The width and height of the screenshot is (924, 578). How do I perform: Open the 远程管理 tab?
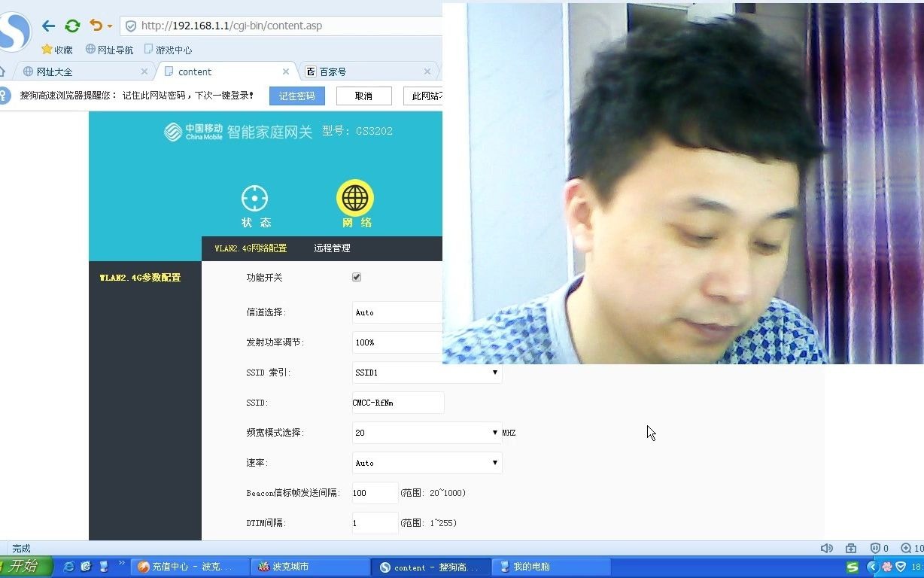point(332,248)
